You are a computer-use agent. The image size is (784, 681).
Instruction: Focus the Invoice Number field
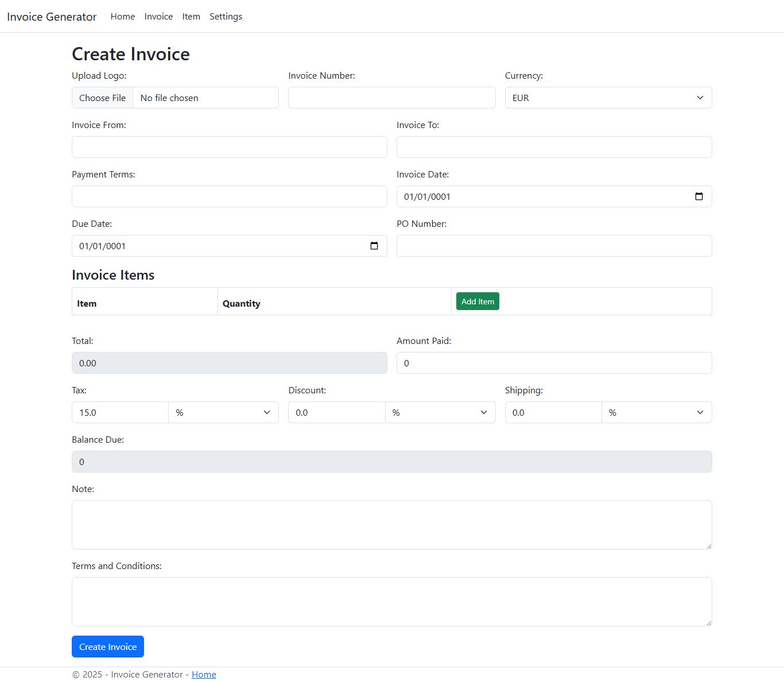pos(391,98)
